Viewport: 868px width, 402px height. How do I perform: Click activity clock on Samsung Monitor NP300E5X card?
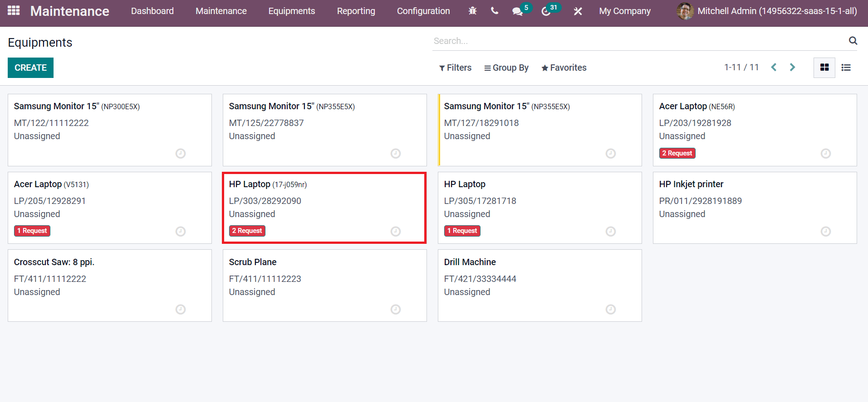coord(181,154)
